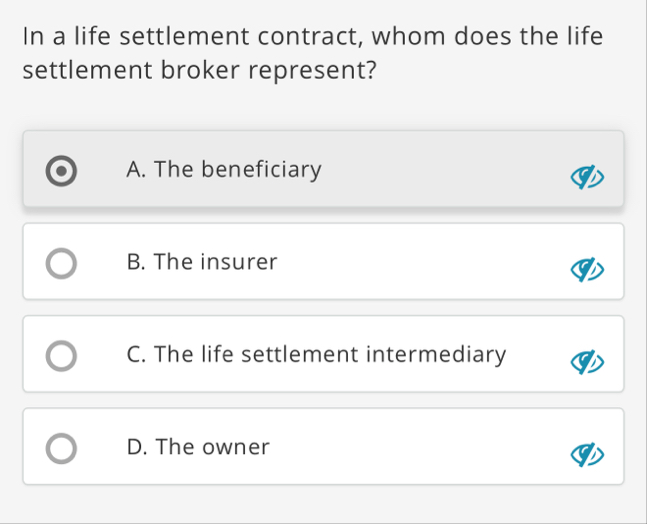This screenshot has width=647, height=524.
Task: Toggle the eye icon beside The insurer
Action: 587,269
